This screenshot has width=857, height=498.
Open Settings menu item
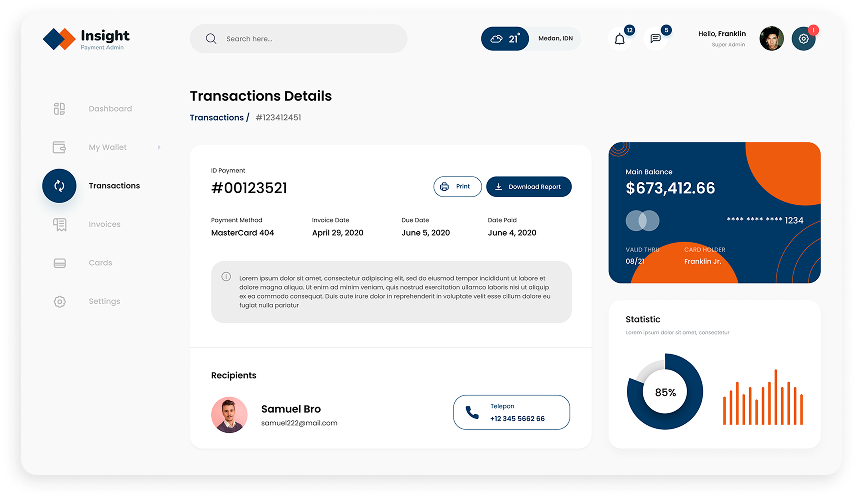[104, 301]
